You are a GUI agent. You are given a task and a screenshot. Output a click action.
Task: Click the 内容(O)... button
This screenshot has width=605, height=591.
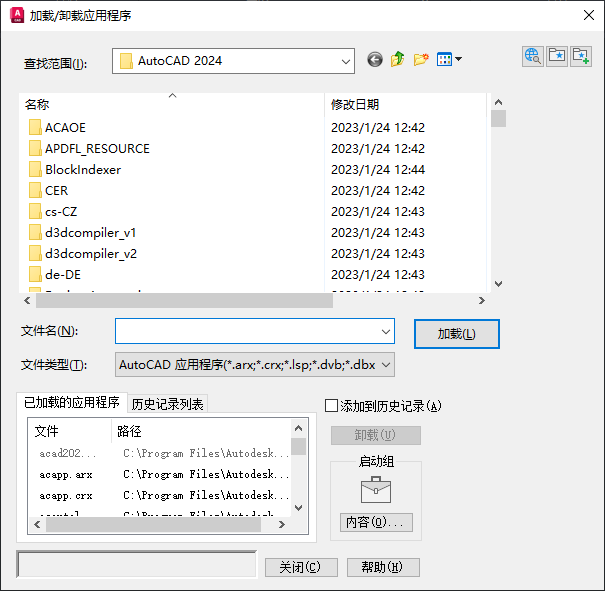[x=376, y=522]
